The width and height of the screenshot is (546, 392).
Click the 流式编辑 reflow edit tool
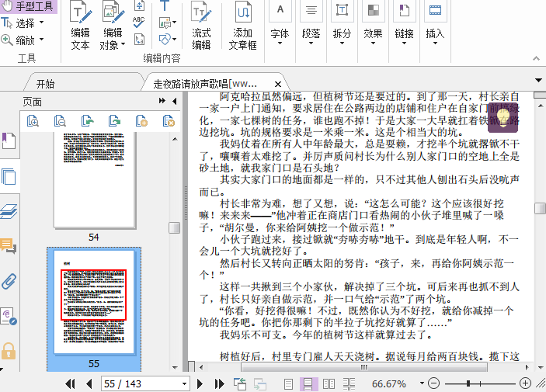(201, 26)
